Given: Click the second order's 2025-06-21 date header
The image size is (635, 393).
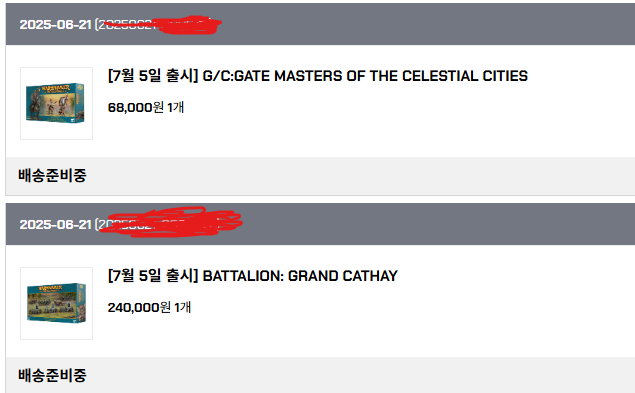Looking at the screenshot, I should [55, 224].
